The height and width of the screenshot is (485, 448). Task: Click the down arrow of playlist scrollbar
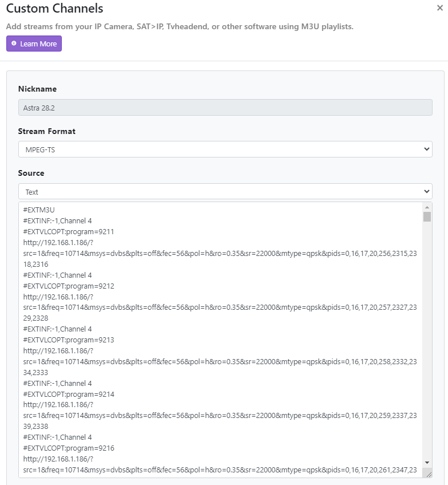click(427, 463)
